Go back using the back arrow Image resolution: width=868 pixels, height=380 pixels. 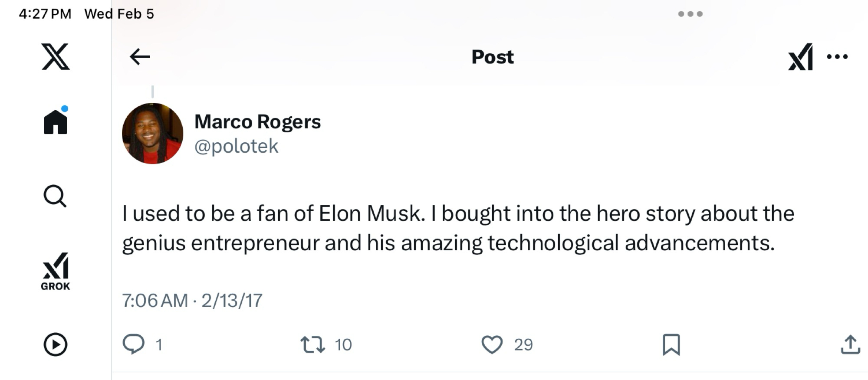pos(140,57)
